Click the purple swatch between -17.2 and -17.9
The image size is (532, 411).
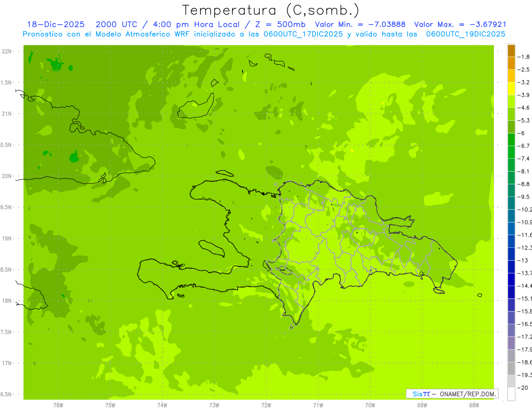(x=511, y=343)
